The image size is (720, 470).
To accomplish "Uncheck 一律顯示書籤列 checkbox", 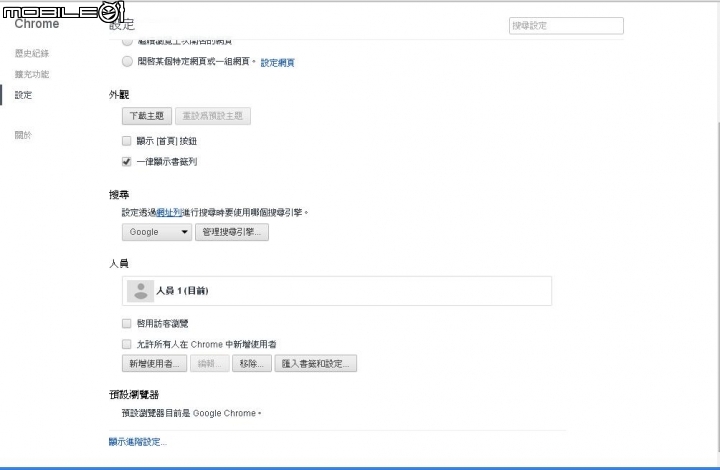I will [x=127, y=162].
